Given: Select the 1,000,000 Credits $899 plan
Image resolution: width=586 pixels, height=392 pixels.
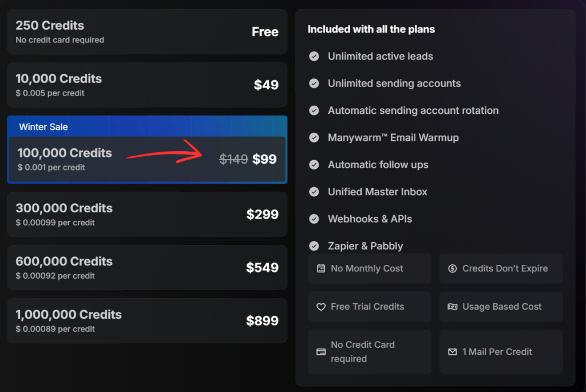Looking at the screenshot, I should [147, 320].
